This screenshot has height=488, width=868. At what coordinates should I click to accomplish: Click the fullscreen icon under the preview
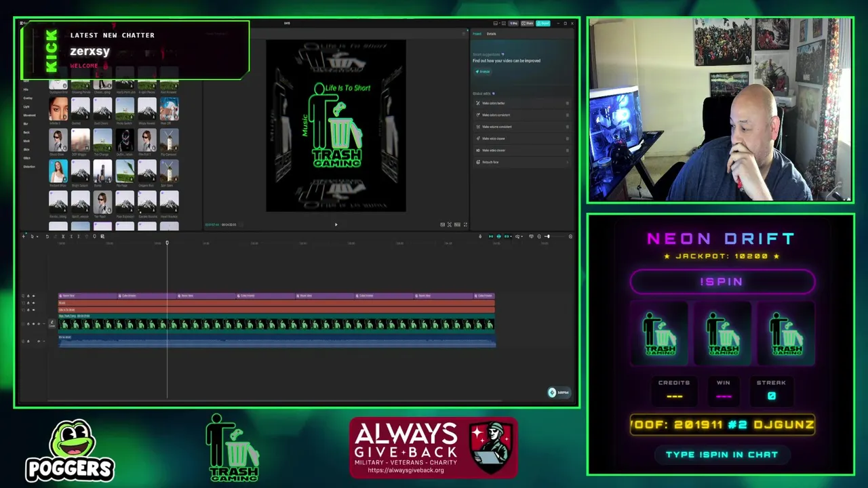pos(465,224)
